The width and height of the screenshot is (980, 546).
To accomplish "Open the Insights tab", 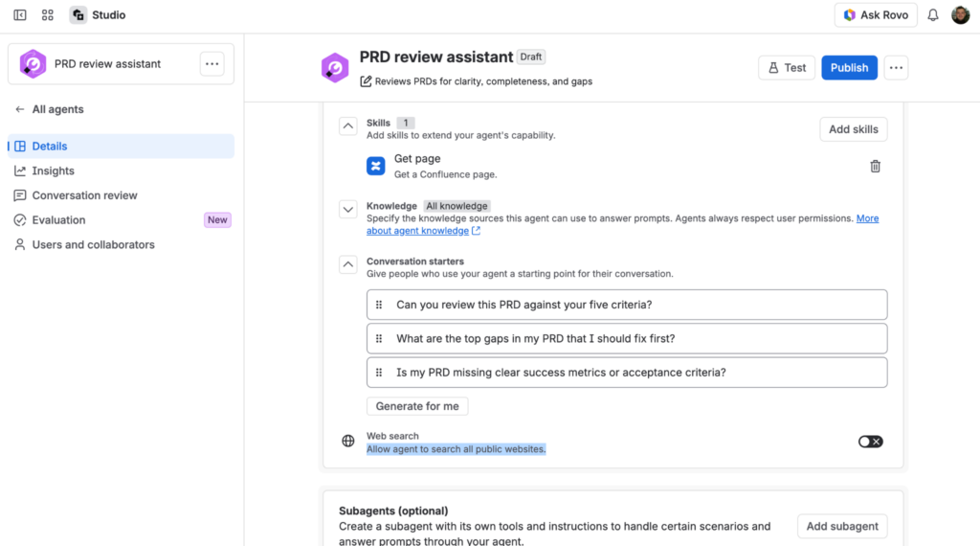I will 122,171.
